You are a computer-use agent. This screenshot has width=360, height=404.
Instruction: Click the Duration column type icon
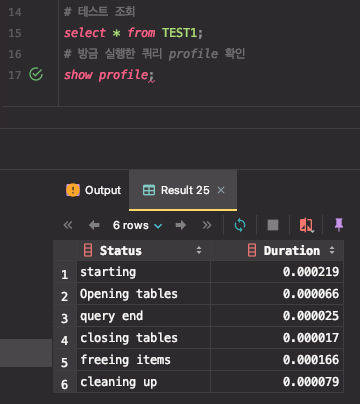(252, 250)
